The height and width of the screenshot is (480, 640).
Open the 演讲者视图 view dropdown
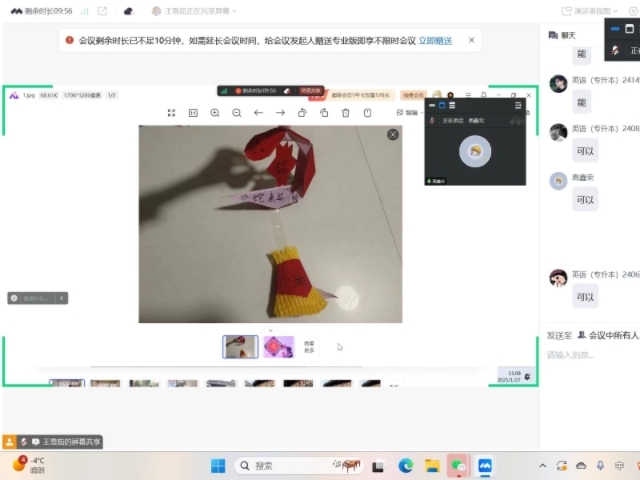[x=590, y=11]
